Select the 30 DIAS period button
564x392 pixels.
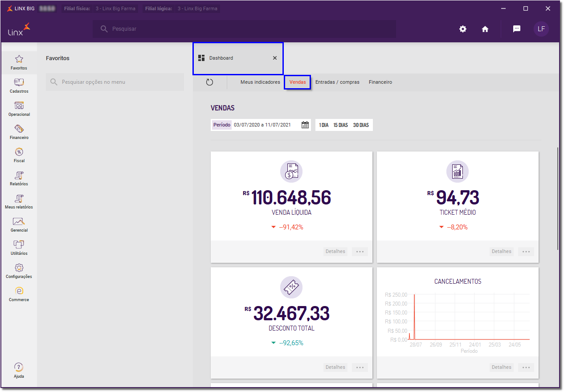tap(361, 125)
